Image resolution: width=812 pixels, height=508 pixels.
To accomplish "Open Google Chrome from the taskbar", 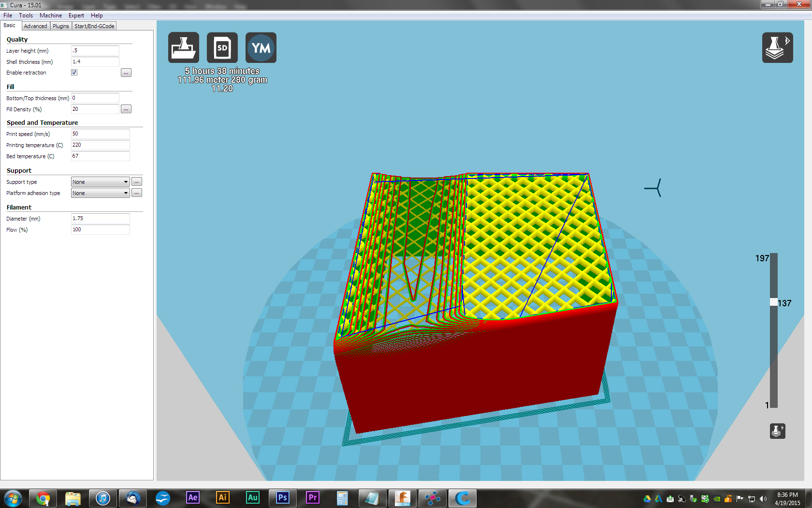I will tap(43, 498).
